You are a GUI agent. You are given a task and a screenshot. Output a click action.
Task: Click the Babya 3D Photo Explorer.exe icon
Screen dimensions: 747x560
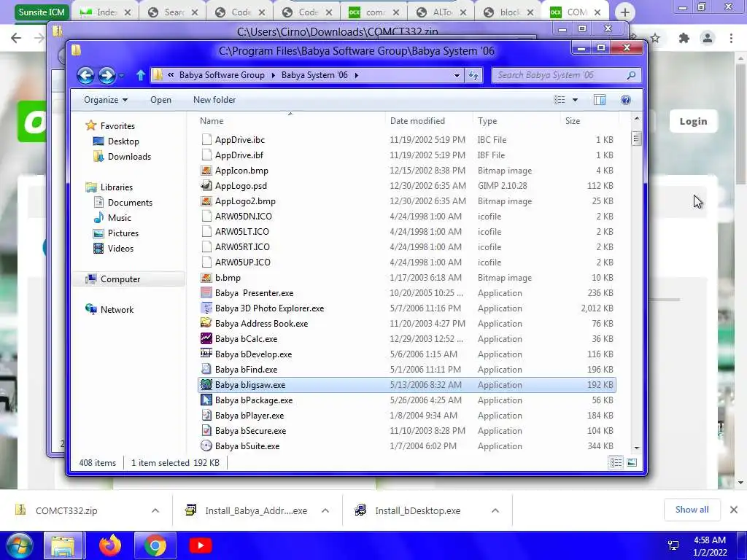[x=206, y=308]
